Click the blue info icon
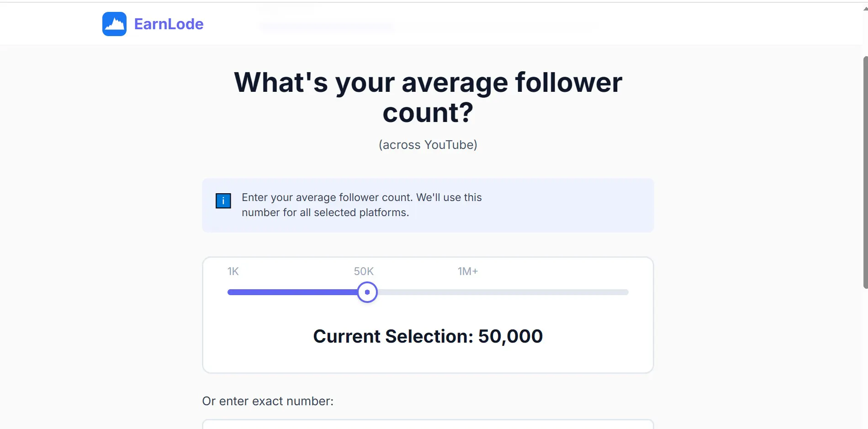The width and height of the screenshot is (868, 429). [x=223, y=201]
